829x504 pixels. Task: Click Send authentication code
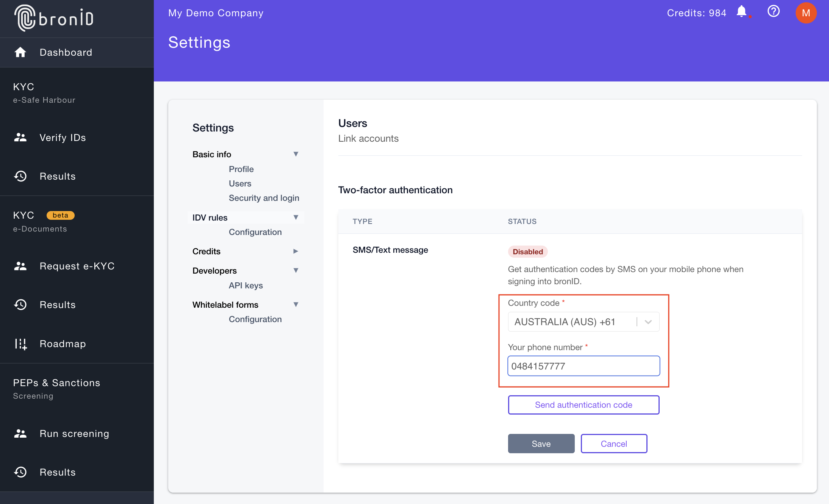click(583, 405)
